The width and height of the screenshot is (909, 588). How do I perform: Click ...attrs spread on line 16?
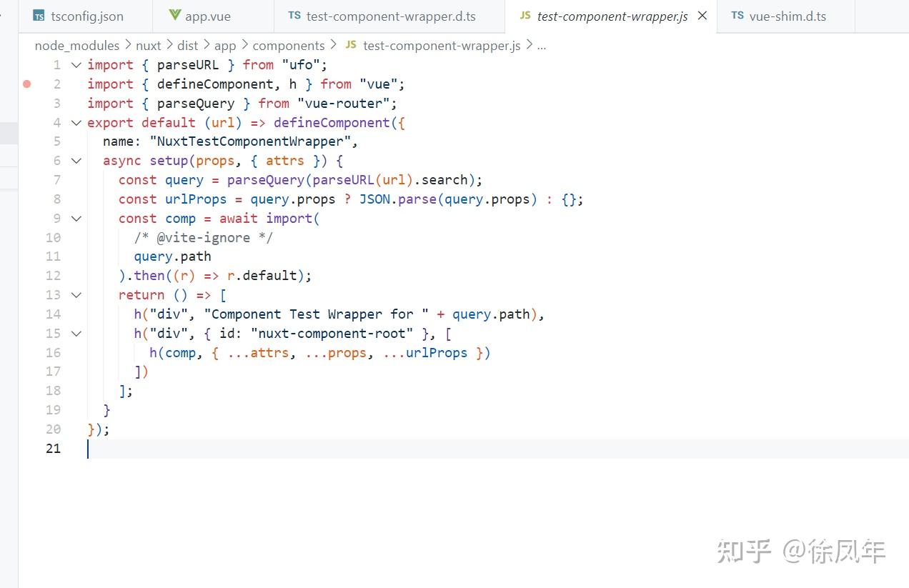(x=258, y=353)
